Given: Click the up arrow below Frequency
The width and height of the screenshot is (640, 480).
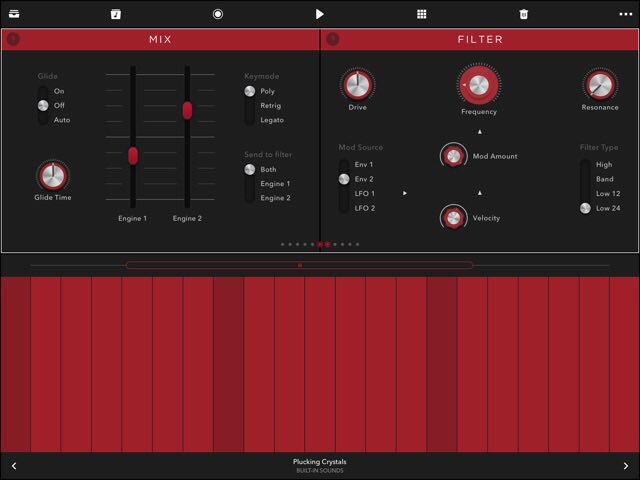Looking at the screenshot, I should (480, 131).
